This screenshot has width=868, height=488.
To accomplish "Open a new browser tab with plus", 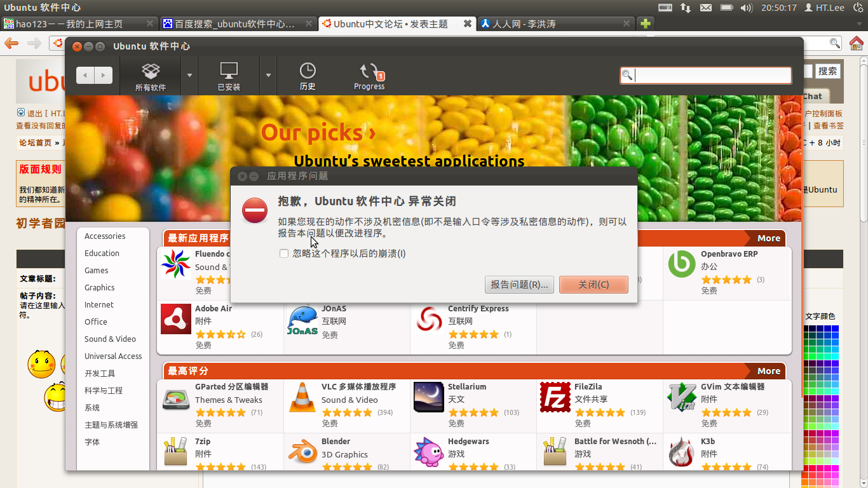I will point(646,24).
